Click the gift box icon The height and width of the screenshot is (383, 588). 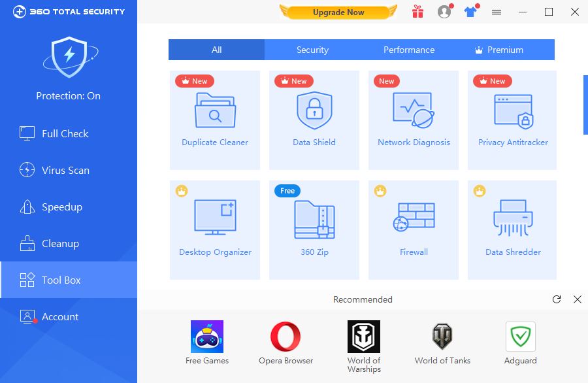point(417,12)
